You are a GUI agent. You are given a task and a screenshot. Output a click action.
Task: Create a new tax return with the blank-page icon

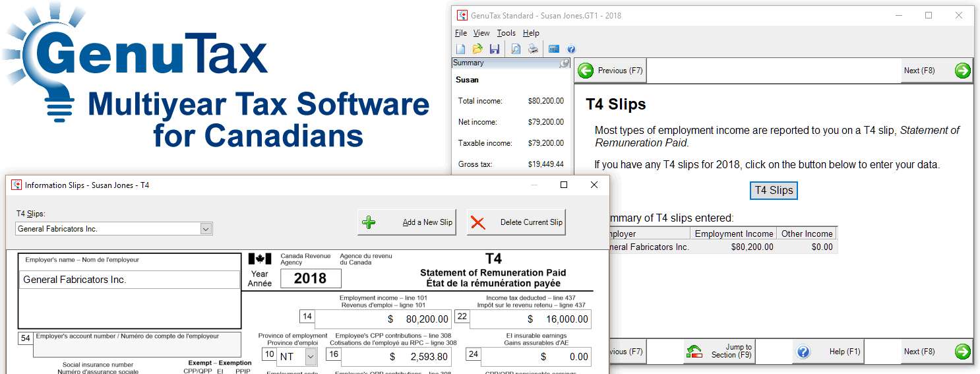pyautogui.click(x=461, y=49)
